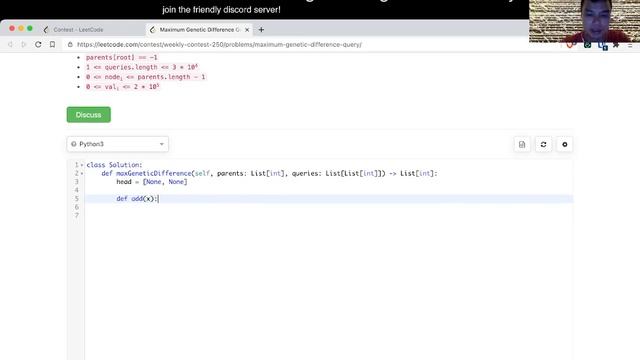
Task: Click constraint 1 <= queries.length text
Action: coord(142,67)
